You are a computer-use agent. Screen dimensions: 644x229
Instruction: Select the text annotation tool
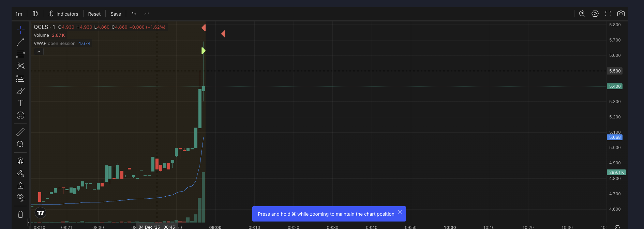[20, 103]
